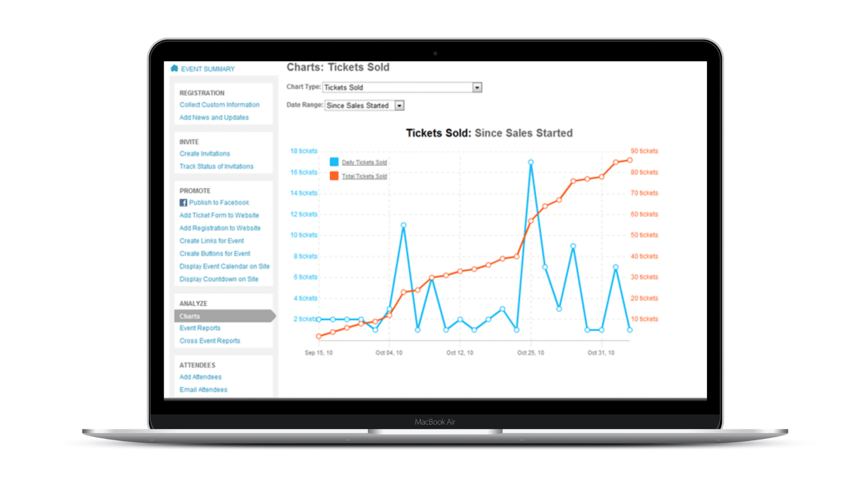Image resolution: width=868 pixels, height=488 pixels.
Task: Open the Chart Type dropdown
Action: tap(477, 88)
